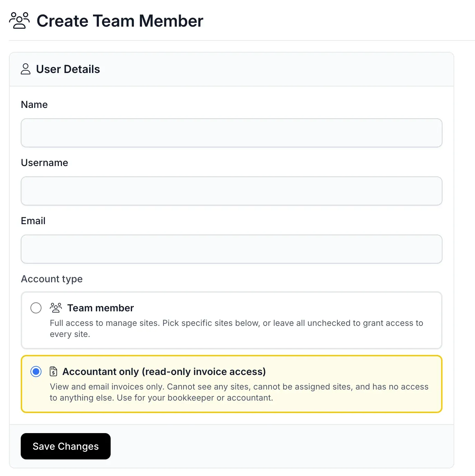
Task: Click the invoice document icon beside Accountant only
Action: click(x=53, y=372)
